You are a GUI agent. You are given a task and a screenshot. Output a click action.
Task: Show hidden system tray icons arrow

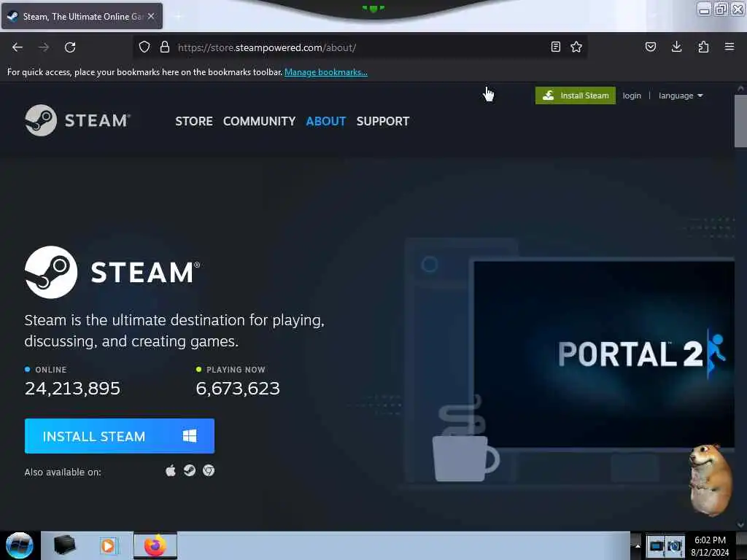(x=638, y=545)
